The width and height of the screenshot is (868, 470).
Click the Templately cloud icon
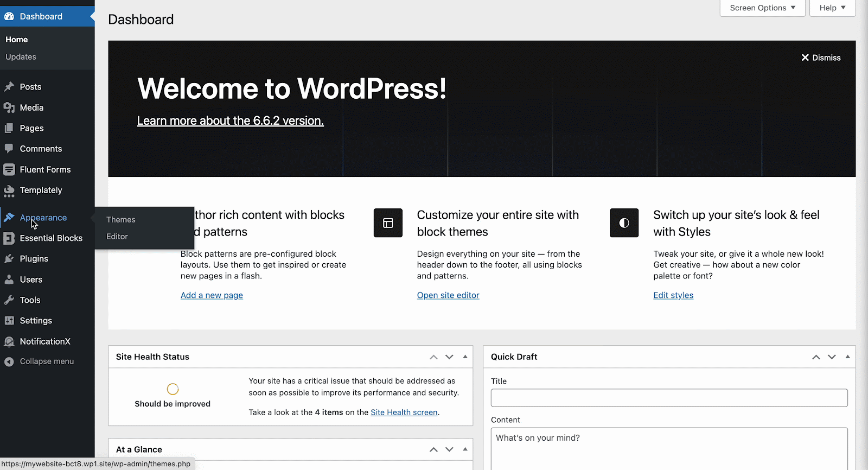(x=9, y=190)
